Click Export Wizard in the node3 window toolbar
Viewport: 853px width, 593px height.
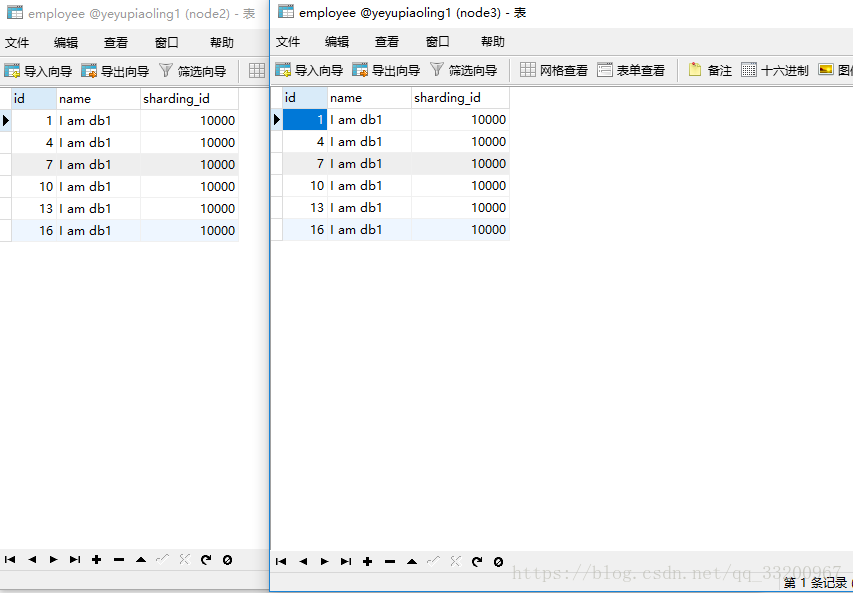pyautogui.click(x=386, y=71)
